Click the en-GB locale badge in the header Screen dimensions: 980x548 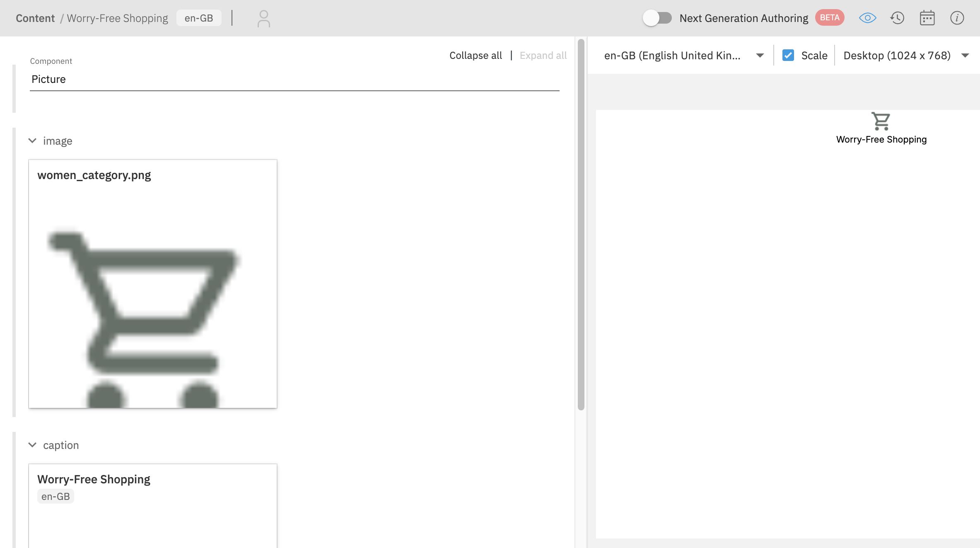pyautogui.click(x=199, y=18)
